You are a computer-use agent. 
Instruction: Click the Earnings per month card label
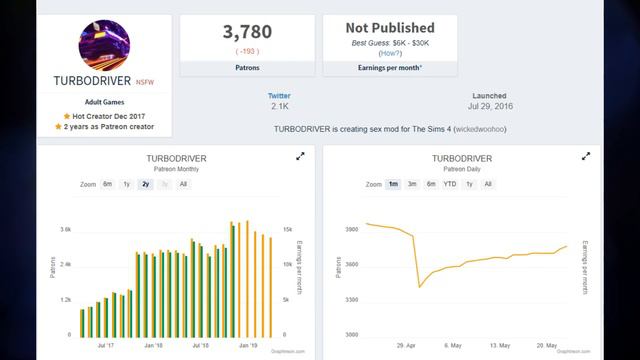click(390, 68)
